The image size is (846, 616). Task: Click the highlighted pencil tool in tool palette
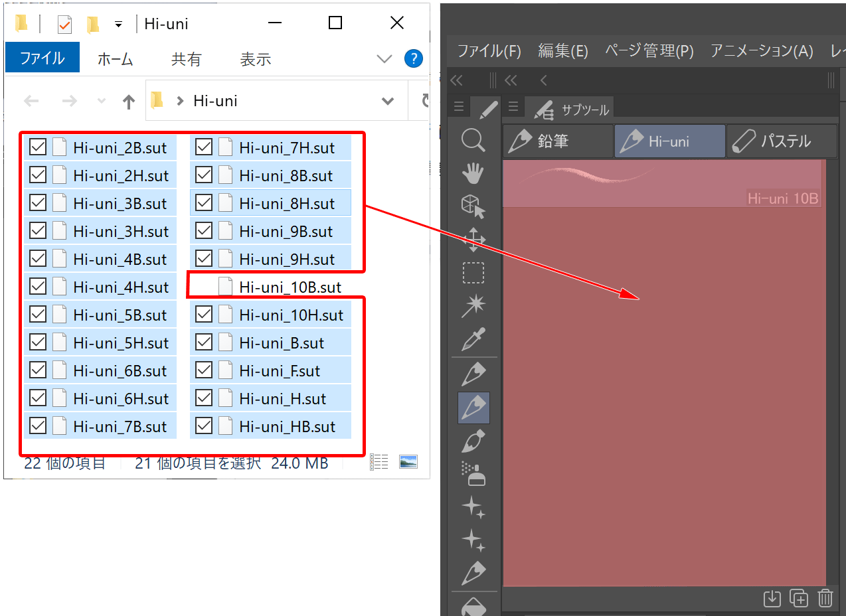pos(473,408)
